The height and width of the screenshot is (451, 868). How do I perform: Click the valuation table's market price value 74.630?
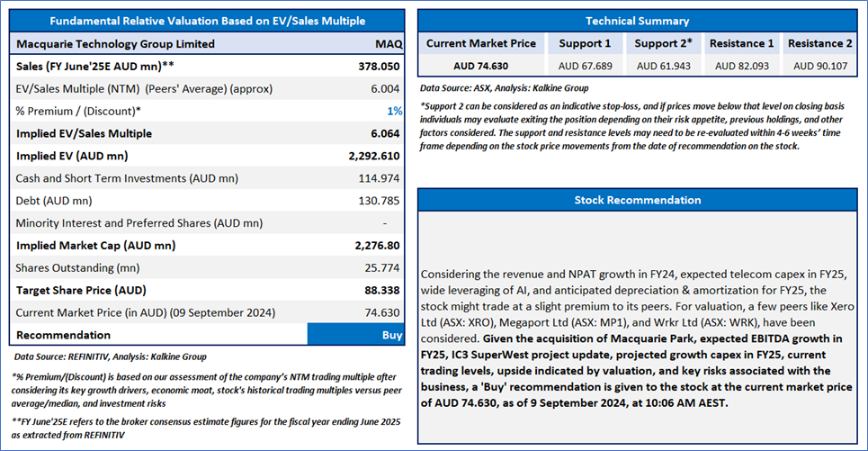pyautogui.click(x=382, y=312)
